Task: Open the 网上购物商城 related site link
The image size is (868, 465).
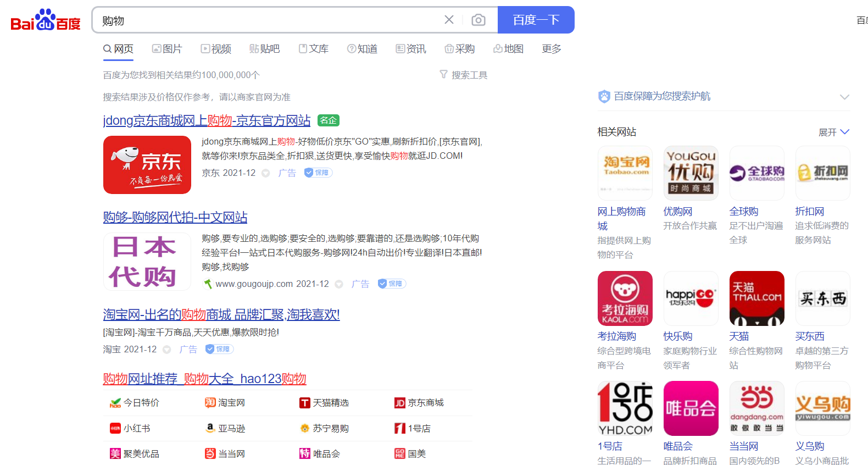Action: click(622, 219)
